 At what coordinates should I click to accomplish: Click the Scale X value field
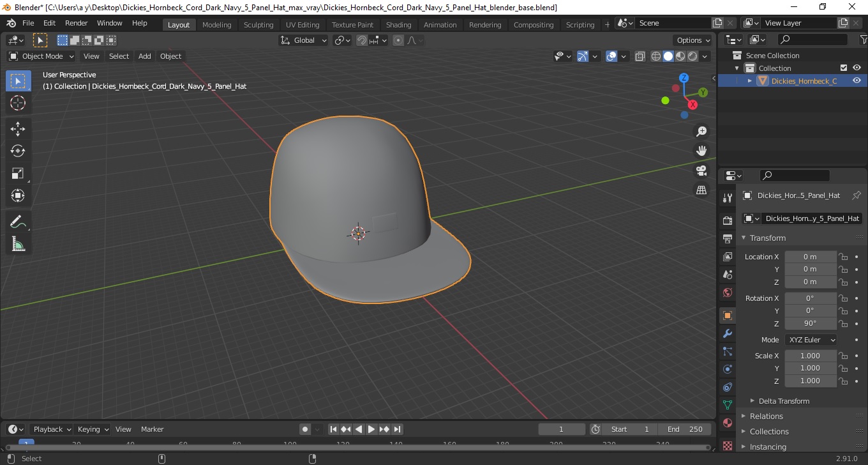[x=811, y=356]
